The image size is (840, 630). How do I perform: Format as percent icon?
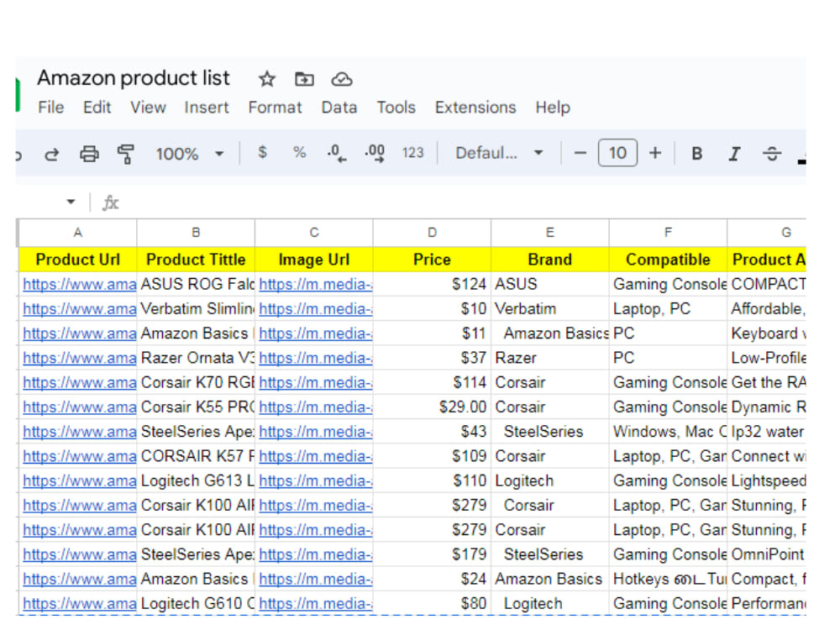point(300,153)
